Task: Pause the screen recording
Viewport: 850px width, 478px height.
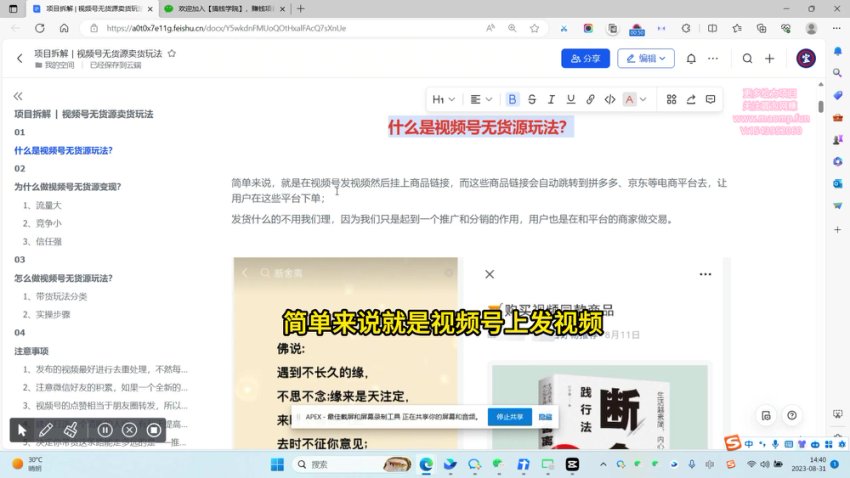Action: 105,430
